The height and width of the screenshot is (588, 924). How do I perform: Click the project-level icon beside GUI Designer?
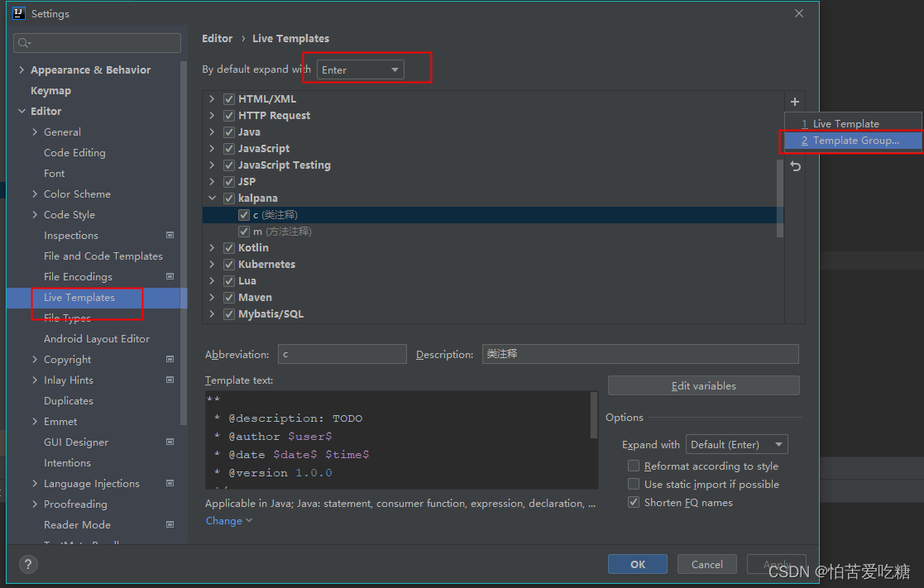(x=170, y=442)
